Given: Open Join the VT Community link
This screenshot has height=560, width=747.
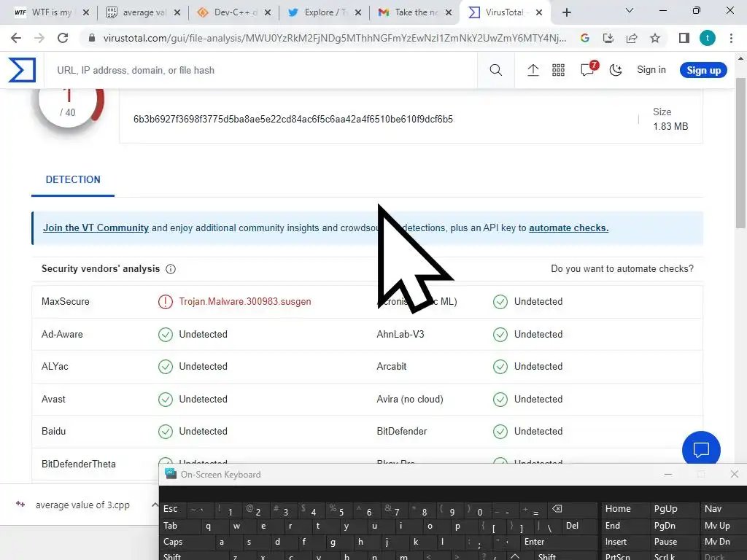Looking at the screenshot, I should click(96, 227).
